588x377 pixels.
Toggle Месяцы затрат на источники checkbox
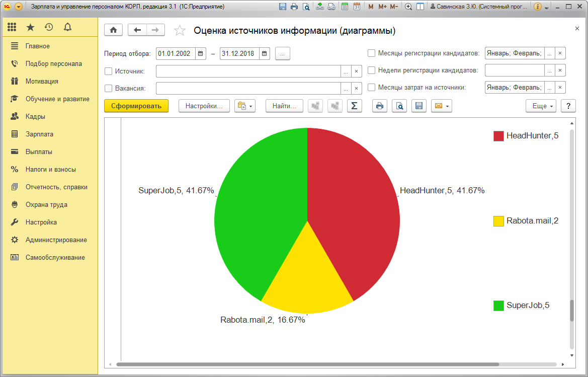[371, 88]
